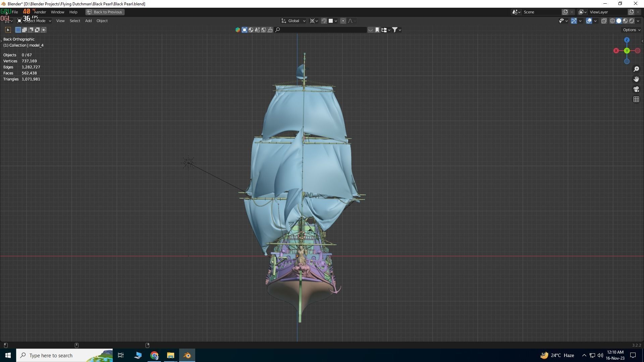Open the Material properties tab icon
The height and width of the screenshot is (362, 644).
pyautogui.click(x=251, y=30)
